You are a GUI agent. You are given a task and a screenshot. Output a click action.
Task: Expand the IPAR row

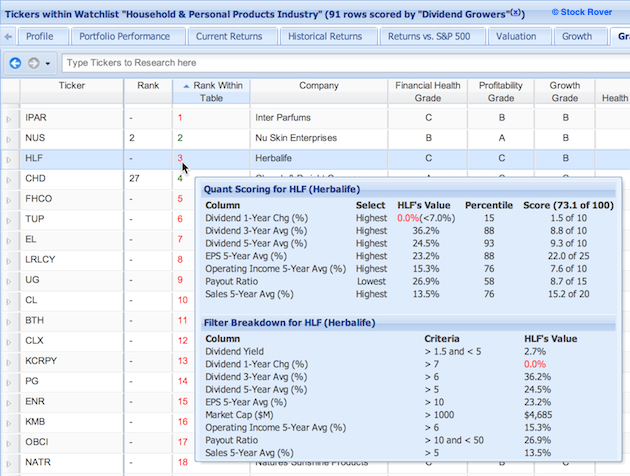click(x=9, y=119)
